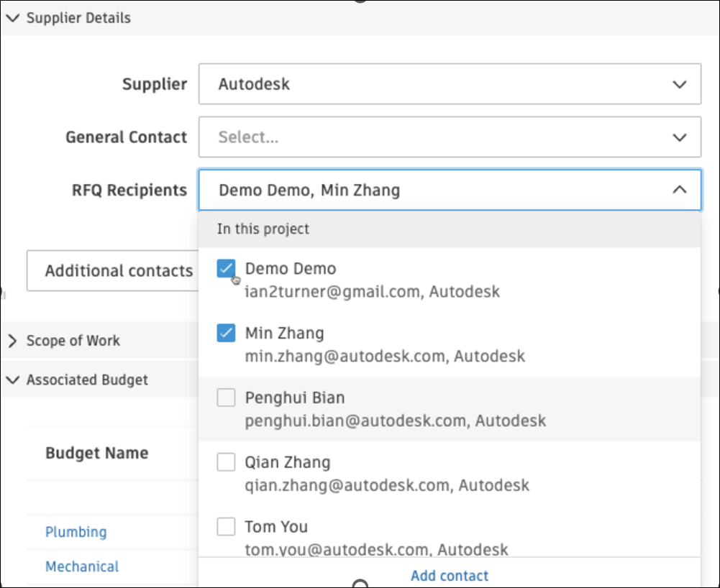The width and height of the screenshot is (720, 588).
Task: Select the Penghui Bian list entry name
Action: pos(295,398)
